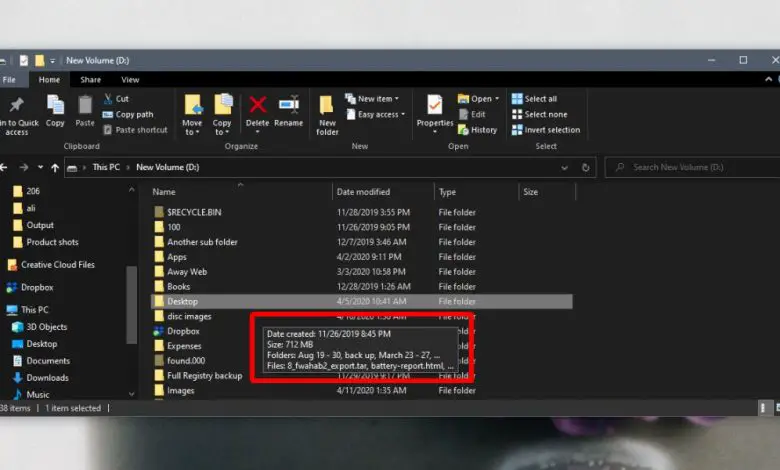Click the Pin to Quick access icon
The height and width of the screenshot is (470, 780).
(16, 104)
